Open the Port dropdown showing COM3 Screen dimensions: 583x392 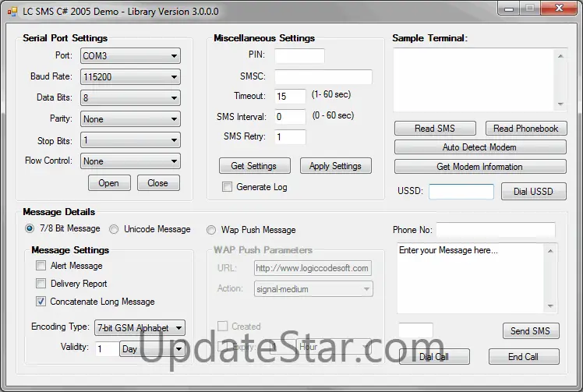click(130, 56)
